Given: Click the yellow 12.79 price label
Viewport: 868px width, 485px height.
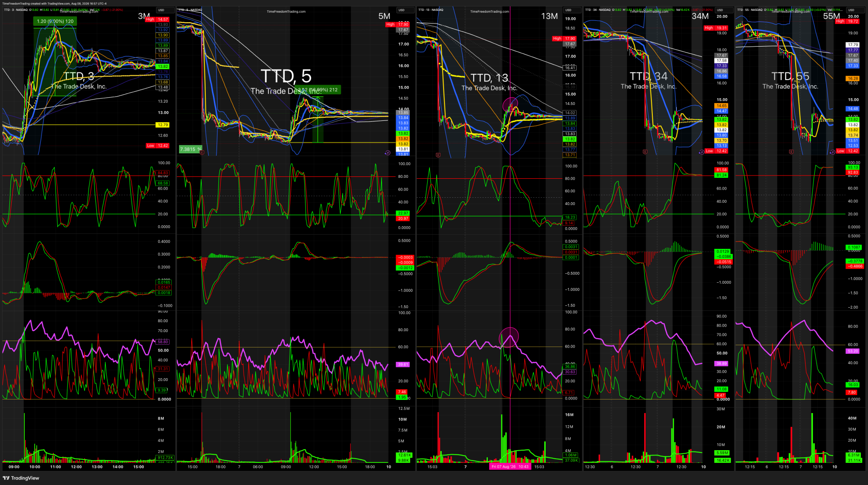Looking at the screenshot, I should (x=163, y=125).
